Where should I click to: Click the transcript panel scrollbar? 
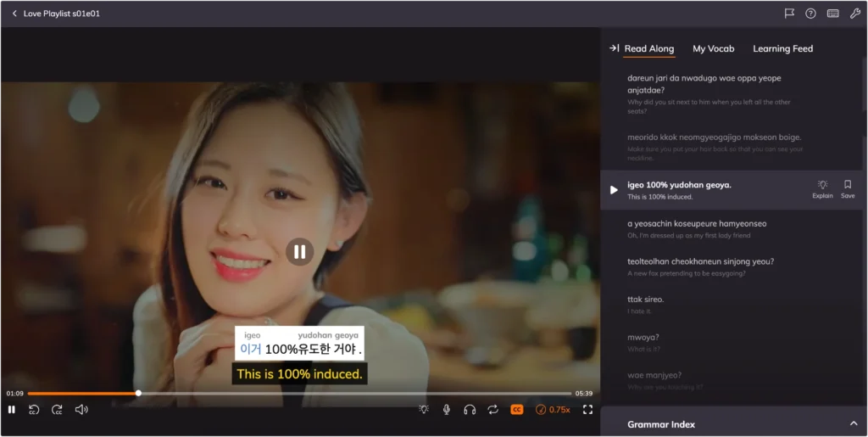(864, 83)
